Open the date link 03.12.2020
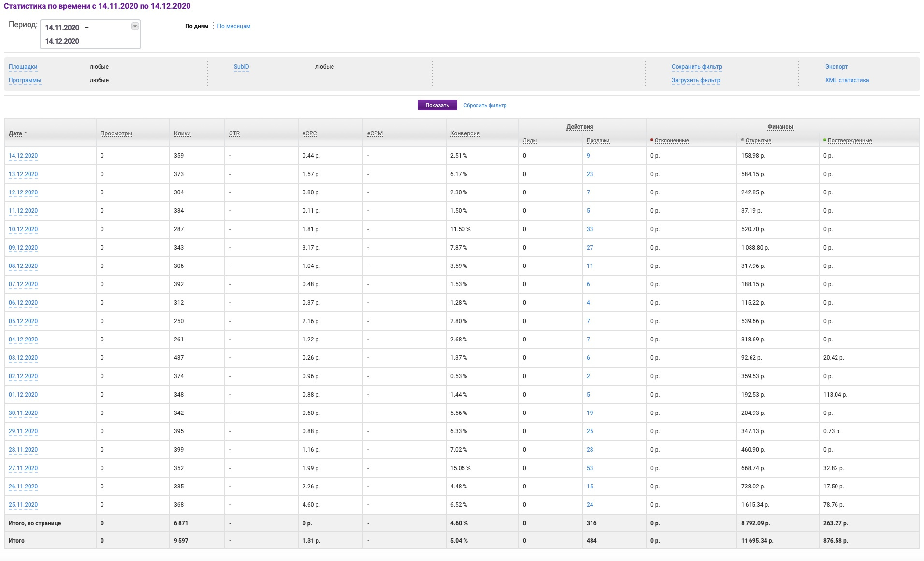Image resolution: width=924 pixels, height=561 pixels. click(23, 358)
